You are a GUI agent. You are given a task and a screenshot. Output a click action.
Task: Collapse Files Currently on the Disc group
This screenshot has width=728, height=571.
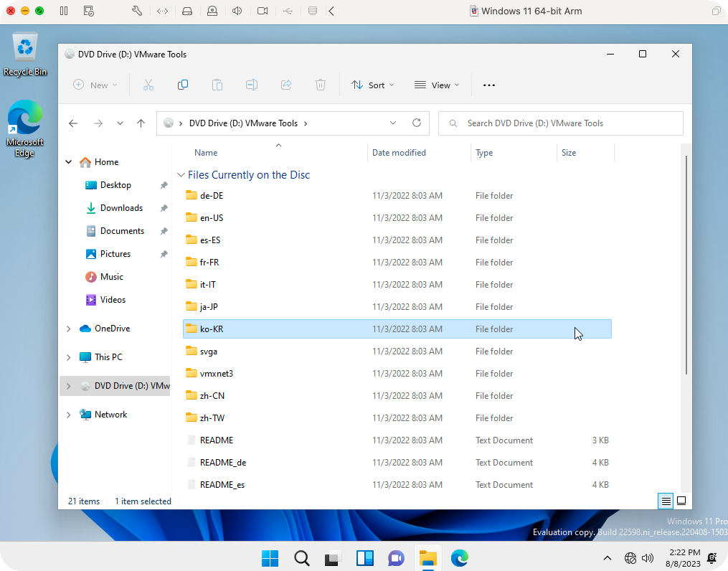click(181, 175)
